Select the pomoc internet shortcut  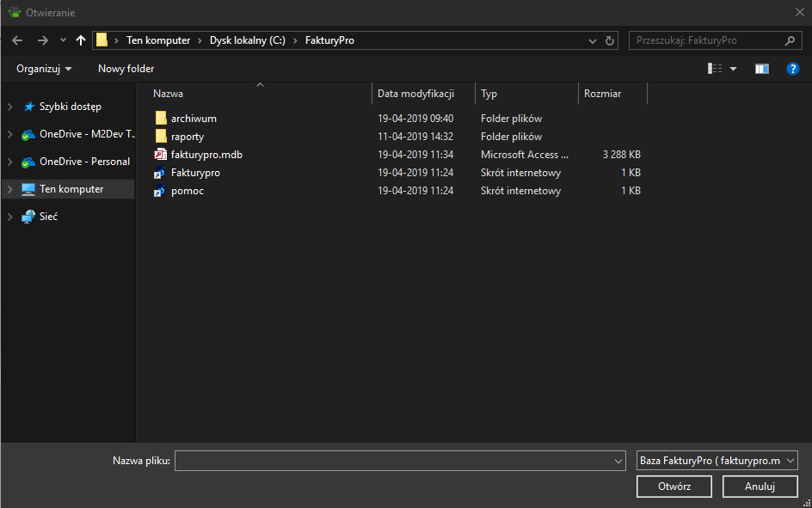pyautogui.click(x=187, y=191)
